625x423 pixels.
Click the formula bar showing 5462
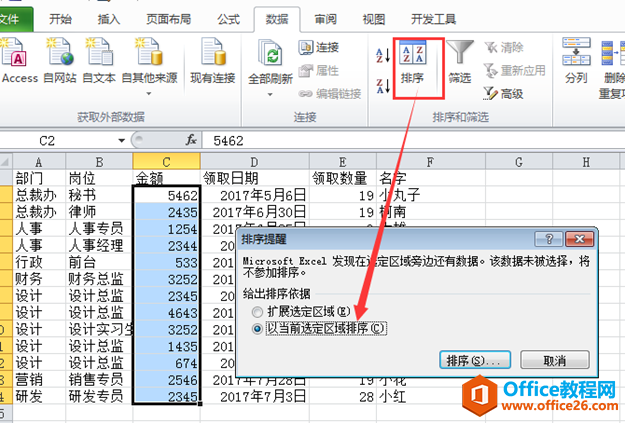click(x=400, y=140)
